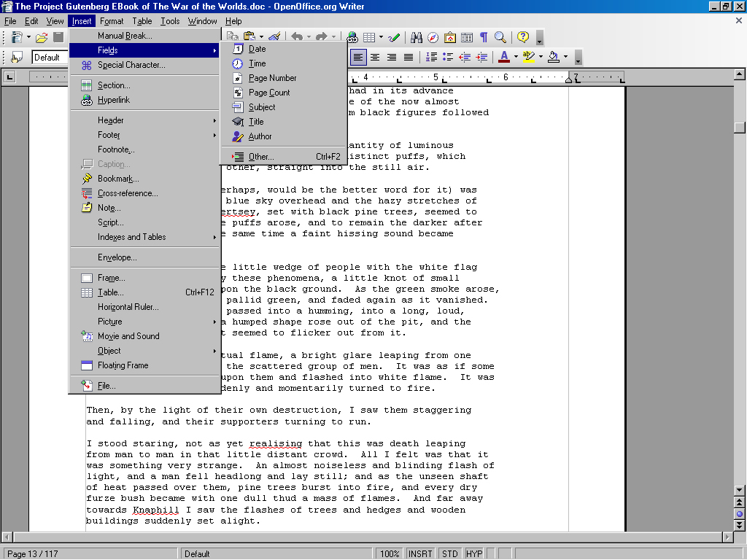Open the Styles and Formatting icon
Viewport: 747px width, 560px height.
16,57
